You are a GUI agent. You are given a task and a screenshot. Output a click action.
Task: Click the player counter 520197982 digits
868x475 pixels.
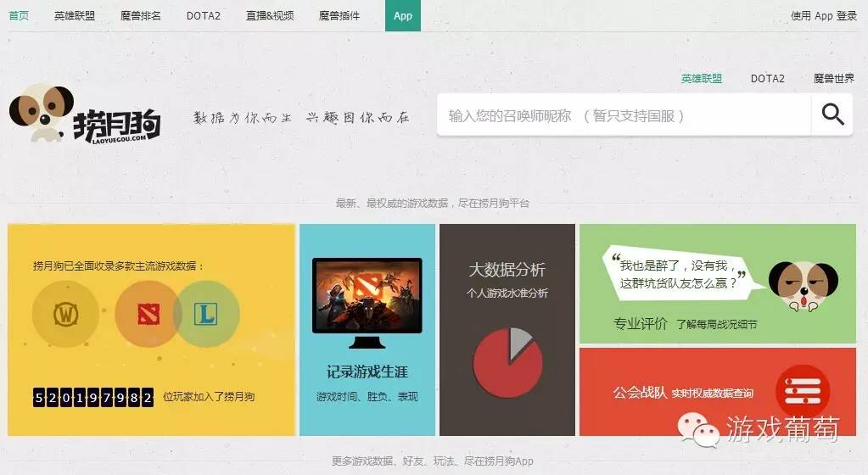93,398
